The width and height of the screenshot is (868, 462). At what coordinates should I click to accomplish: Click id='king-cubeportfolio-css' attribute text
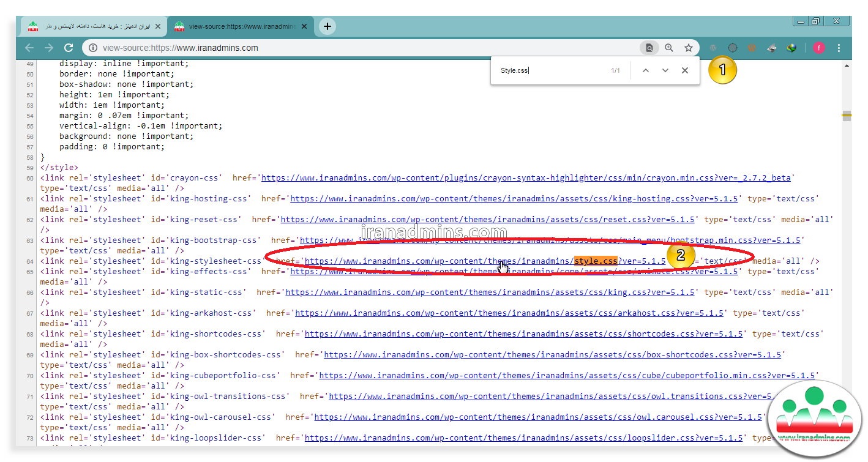click(215, 376)
